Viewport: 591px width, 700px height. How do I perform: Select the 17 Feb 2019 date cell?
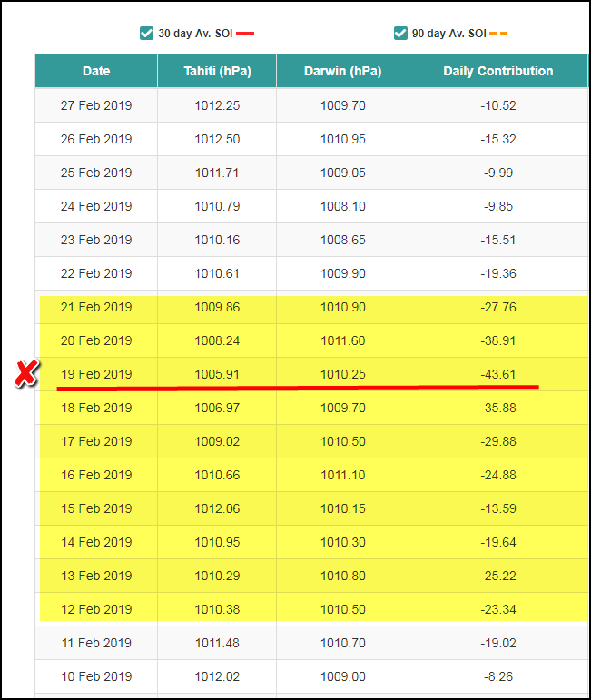coord(96,441)
